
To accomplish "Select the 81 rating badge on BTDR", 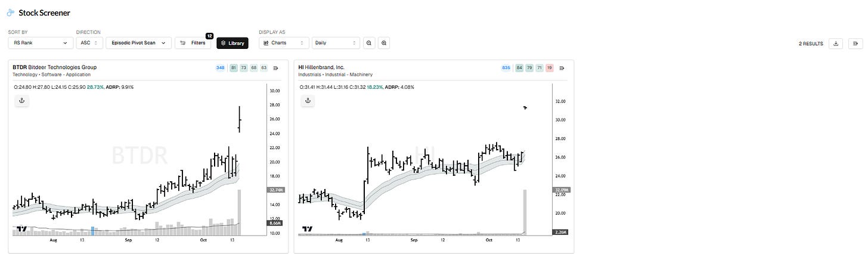I will (x=234, y=68).
